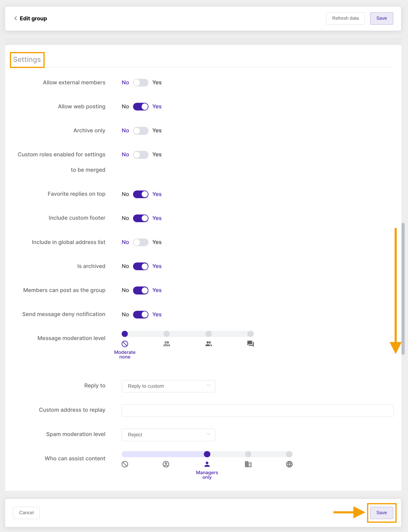
Task: Enable Include in global address list
Action: coord(140,242)
